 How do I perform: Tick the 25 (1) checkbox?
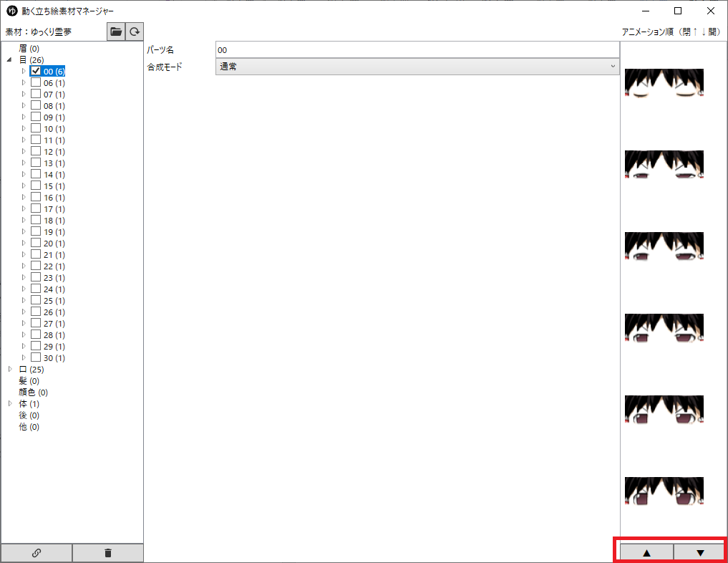36,300
